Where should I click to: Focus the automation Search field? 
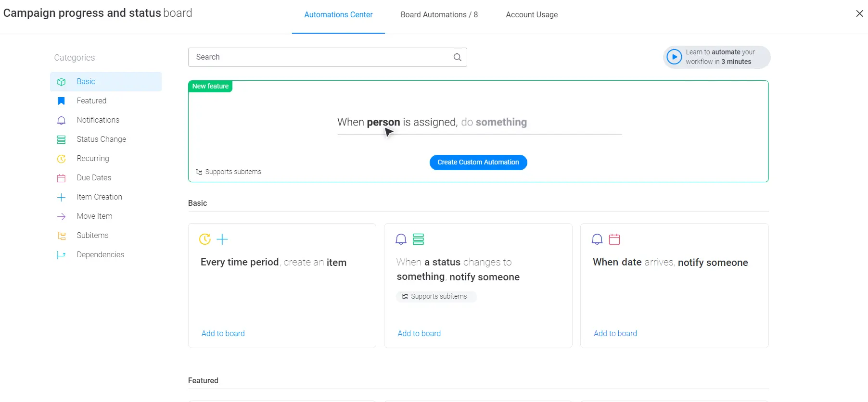320,57
